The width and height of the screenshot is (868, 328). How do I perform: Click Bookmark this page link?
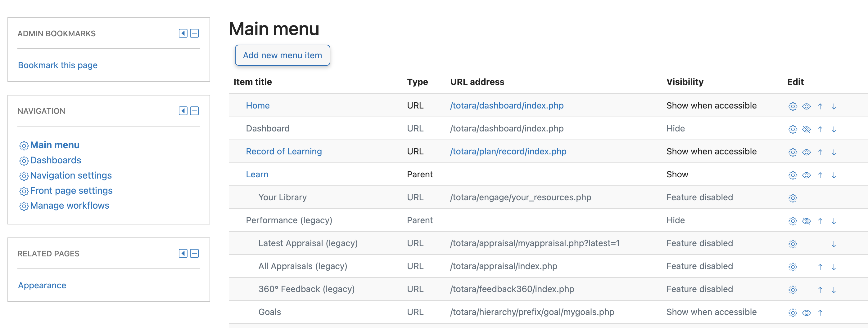(x=58, y=65)
